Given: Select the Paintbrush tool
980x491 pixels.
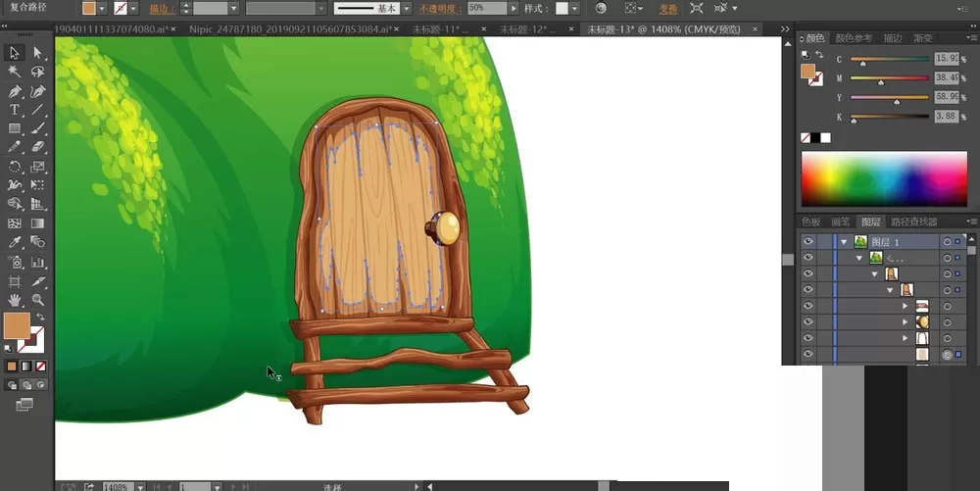Looking at the screenshot, I should (x=37, y=128).
